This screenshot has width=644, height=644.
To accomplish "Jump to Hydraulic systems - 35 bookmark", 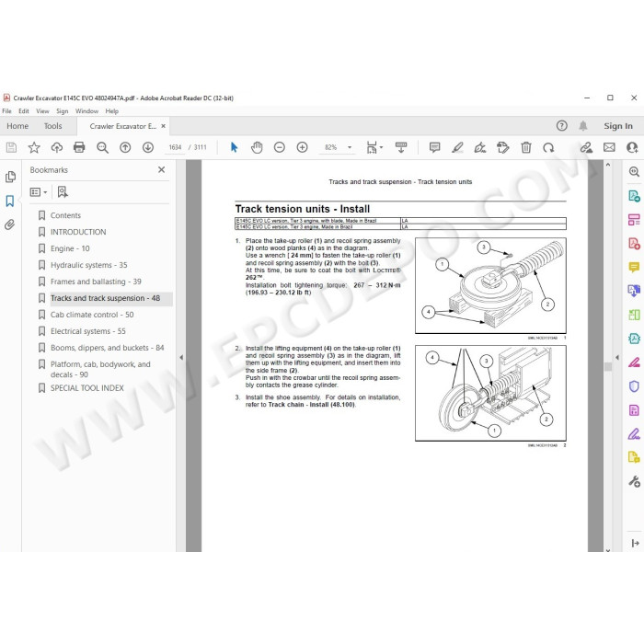I will click(88, 265).
